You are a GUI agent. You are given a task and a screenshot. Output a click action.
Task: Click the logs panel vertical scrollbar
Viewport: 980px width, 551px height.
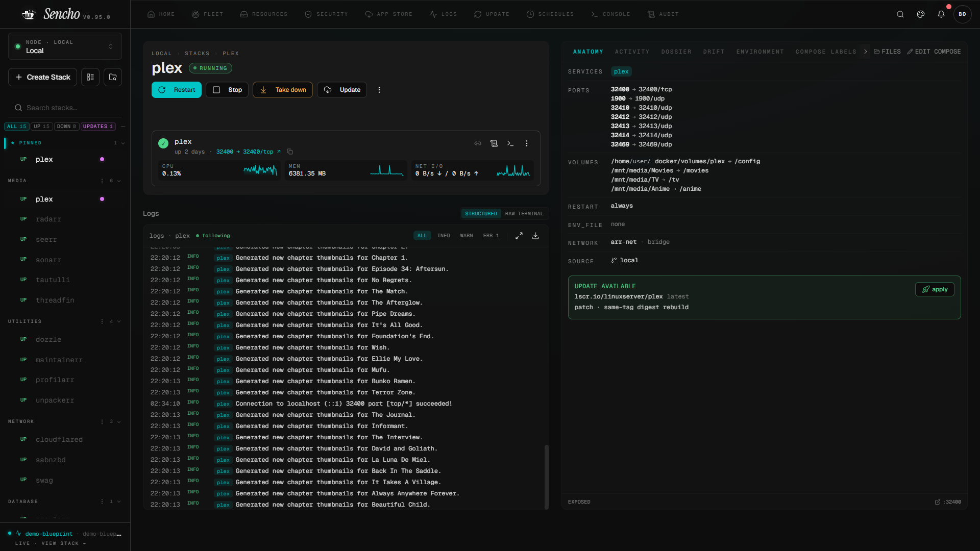tap(546, 477)
